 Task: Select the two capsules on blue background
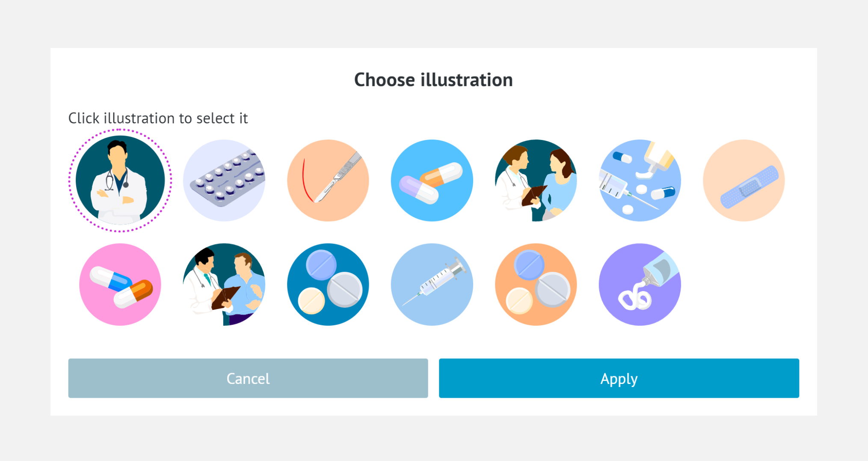click(x=432, y=180)
